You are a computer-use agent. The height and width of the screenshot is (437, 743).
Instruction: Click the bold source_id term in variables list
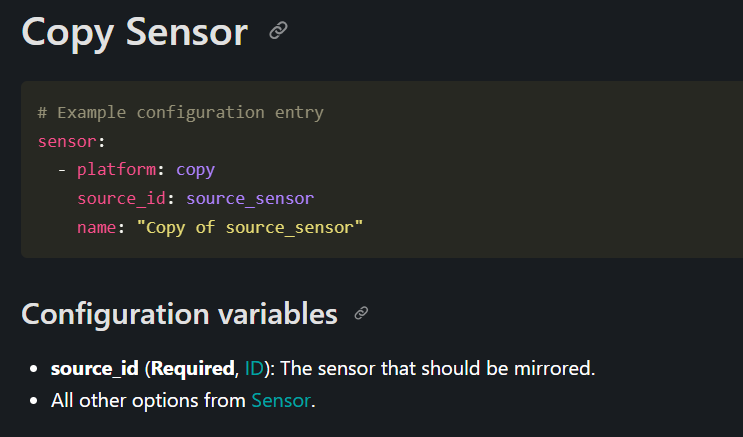(x=95, y=369)
